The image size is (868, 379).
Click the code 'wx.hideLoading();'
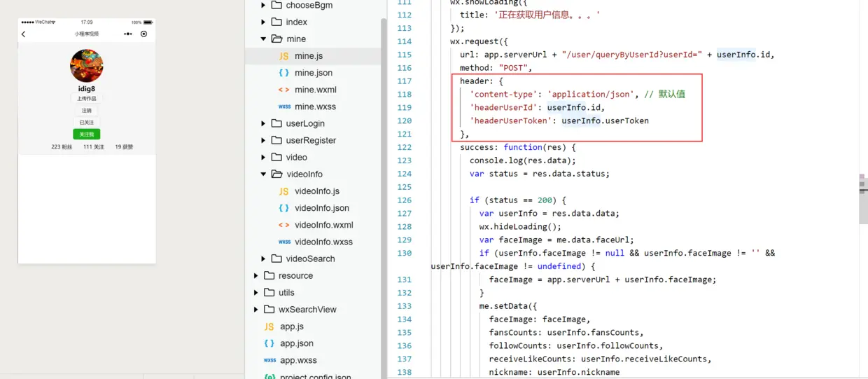(x=520, y=226)
